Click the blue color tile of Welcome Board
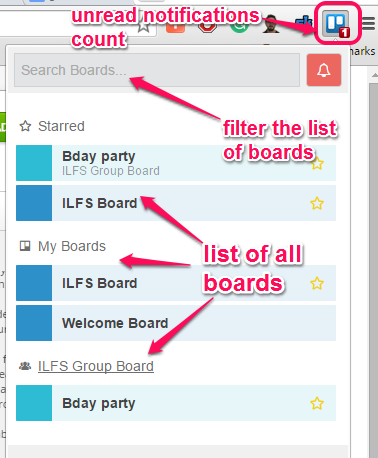The image size is (378, 458). pyautogui.click(x=34, y=323)
